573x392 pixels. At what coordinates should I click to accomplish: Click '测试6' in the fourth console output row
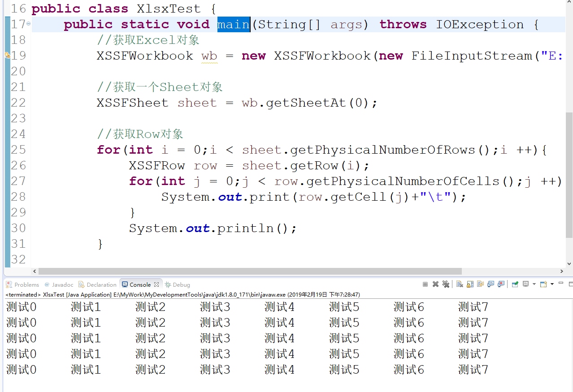[x=408, y=354]
